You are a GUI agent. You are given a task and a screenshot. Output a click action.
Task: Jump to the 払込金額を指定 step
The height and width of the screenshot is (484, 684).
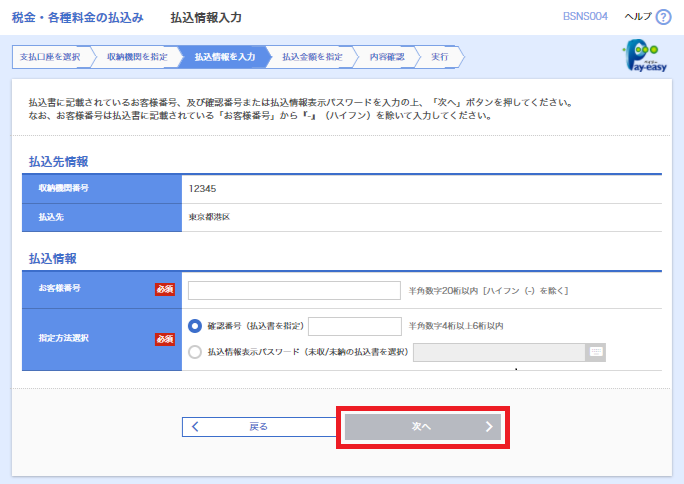pos(312,57)
